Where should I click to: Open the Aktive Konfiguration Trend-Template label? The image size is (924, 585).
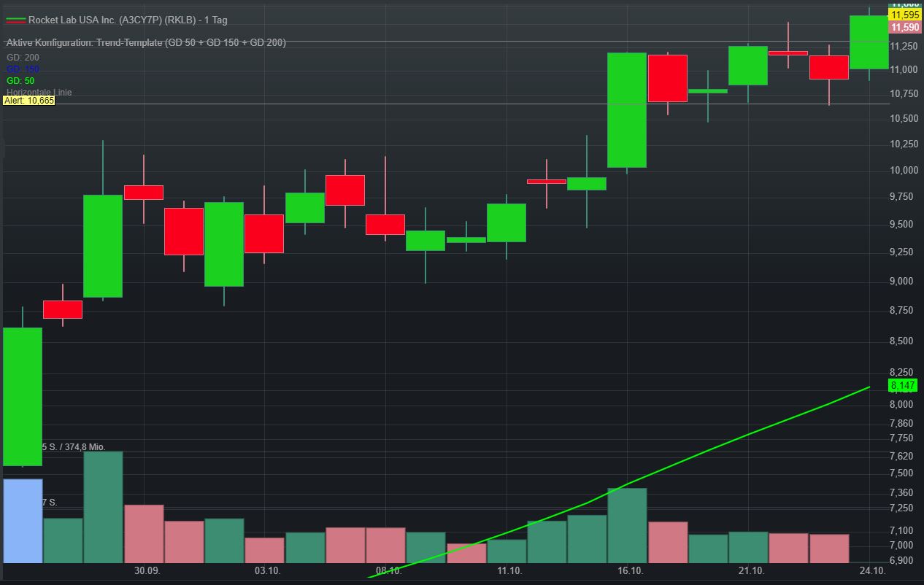[146, 42]
